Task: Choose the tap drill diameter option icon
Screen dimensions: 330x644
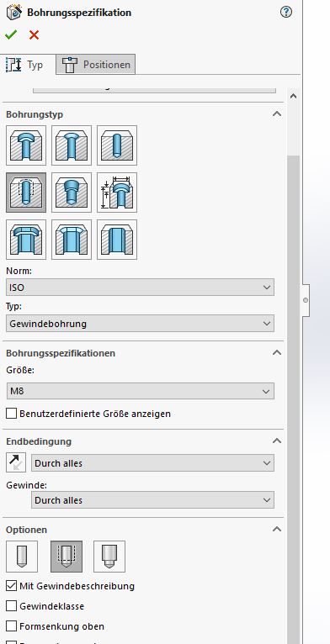Action: [x=22, y=557]
